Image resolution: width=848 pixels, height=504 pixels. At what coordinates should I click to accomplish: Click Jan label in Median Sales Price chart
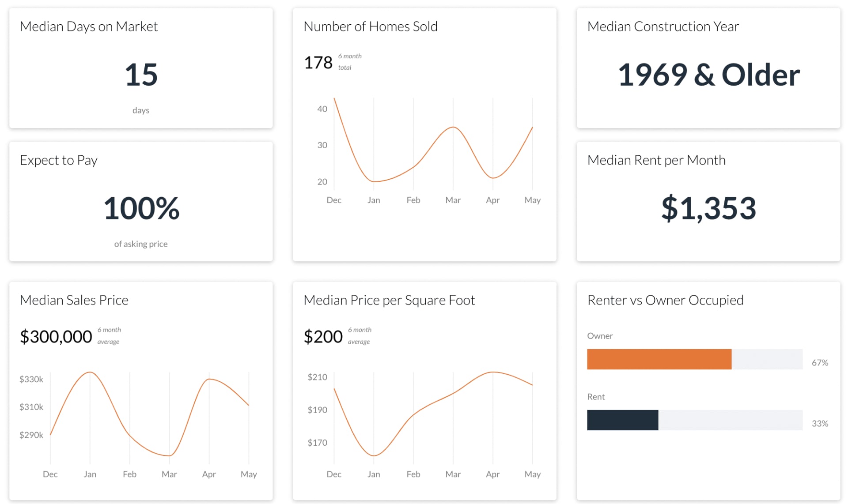[x=90, y=474]
